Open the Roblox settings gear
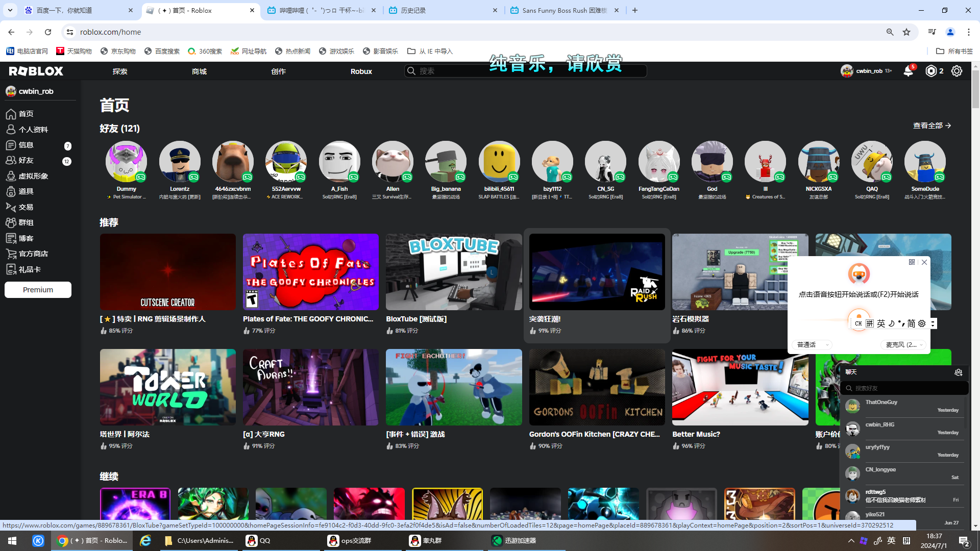Viewport: 980px width, 551px height. (957, 71)
